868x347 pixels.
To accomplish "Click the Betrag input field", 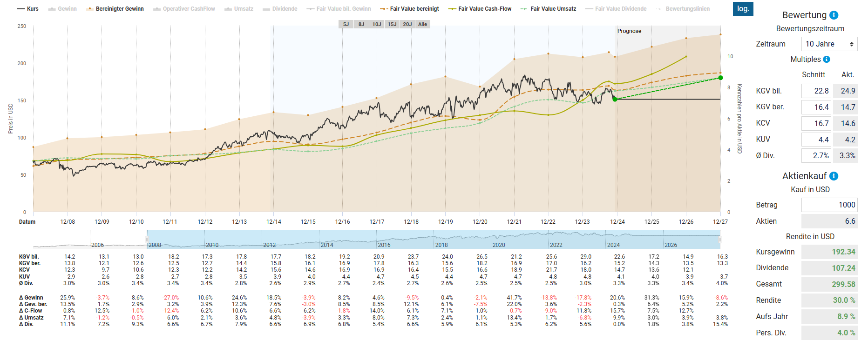I will point(829,205).
